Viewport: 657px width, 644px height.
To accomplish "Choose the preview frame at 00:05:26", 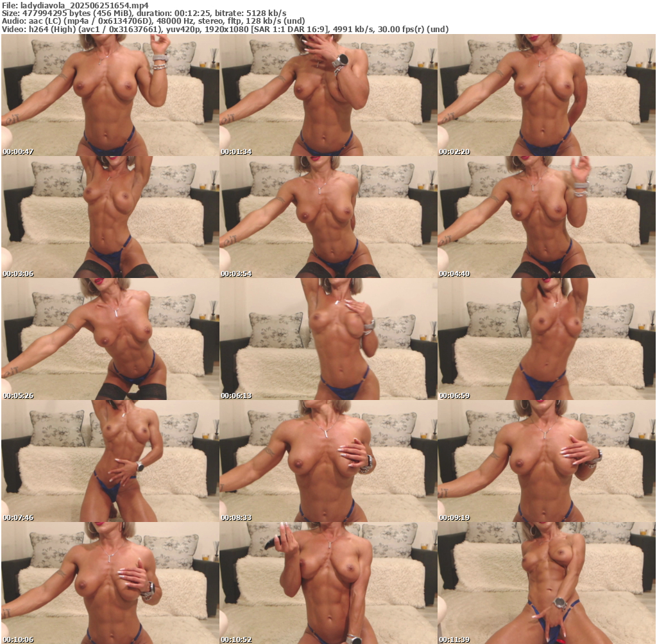I will [110, 339].
